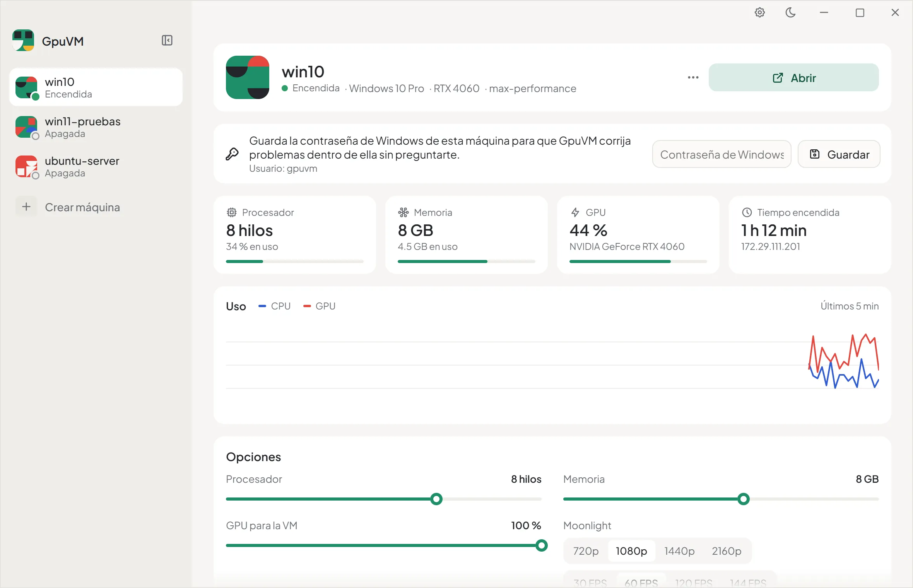The image size is (913, 588).
Task: Click the Abrir button
Action: pos(794,77)
